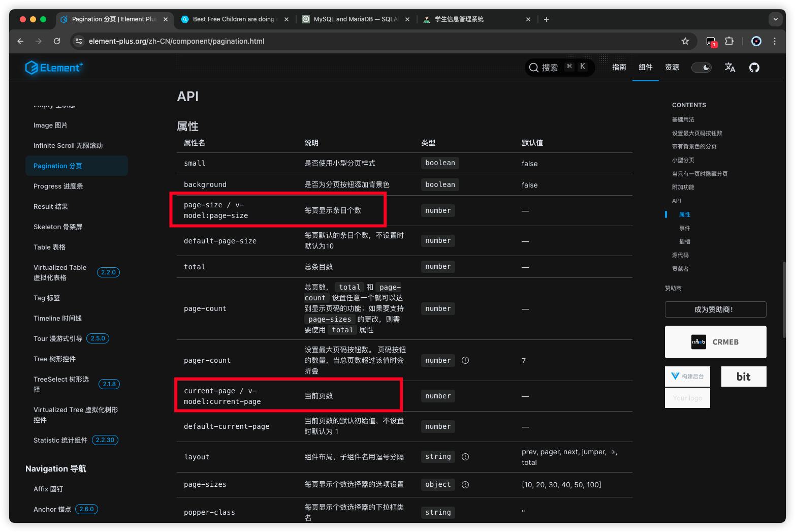Close the Pagination 分页 tab
Image resolution: width=795 pixels, height=532 pixels.
pyautogui.click(x=166, y=19)
